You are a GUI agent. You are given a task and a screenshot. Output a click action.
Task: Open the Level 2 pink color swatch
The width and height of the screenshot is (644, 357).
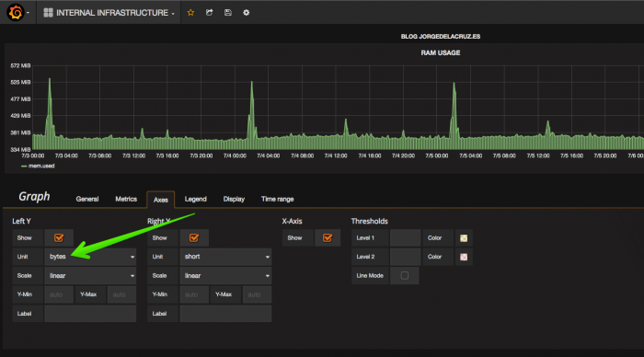[464, 258]
